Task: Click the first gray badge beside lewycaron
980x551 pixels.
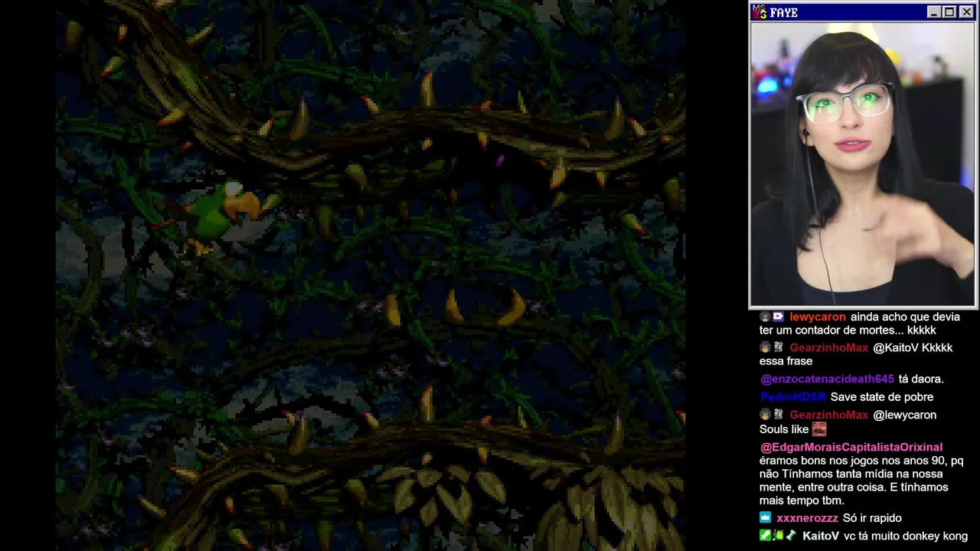Action: pyautogui.click(x=765, y=317)
